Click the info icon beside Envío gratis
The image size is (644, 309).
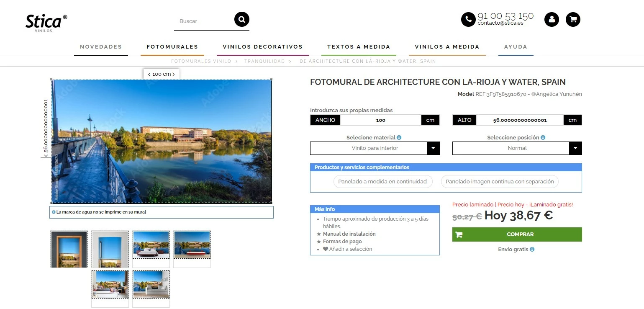pos(532,249)
